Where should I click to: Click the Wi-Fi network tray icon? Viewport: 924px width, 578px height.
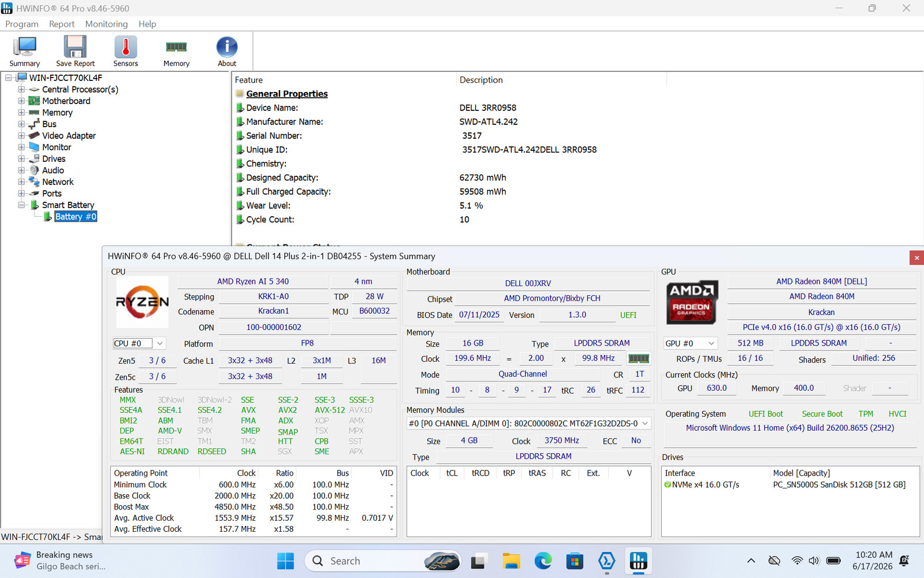(797, 561)
